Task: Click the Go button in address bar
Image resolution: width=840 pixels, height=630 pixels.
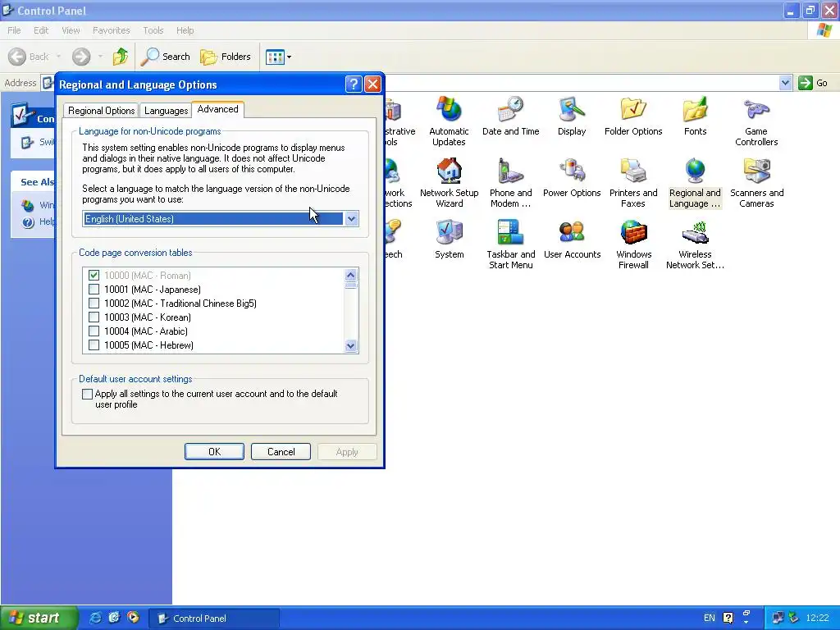Action: 813,83
